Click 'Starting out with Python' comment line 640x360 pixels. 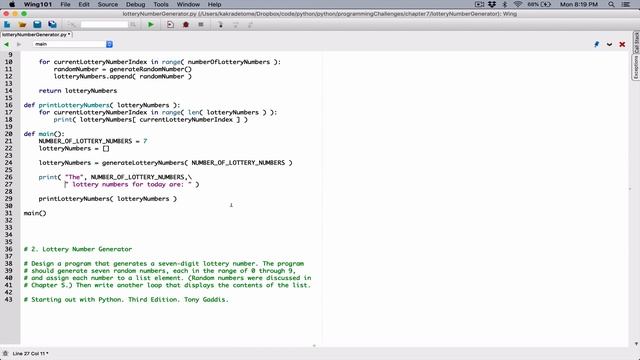126,300
